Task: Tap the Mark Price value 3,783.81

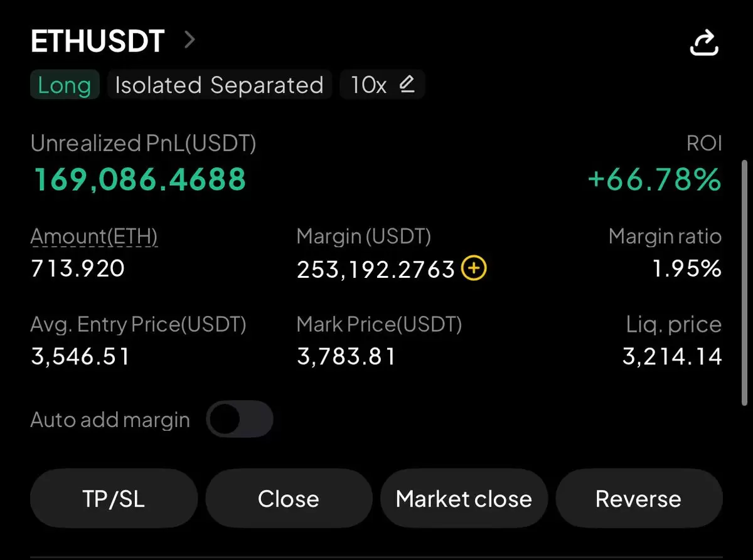Action: point(346,357)
